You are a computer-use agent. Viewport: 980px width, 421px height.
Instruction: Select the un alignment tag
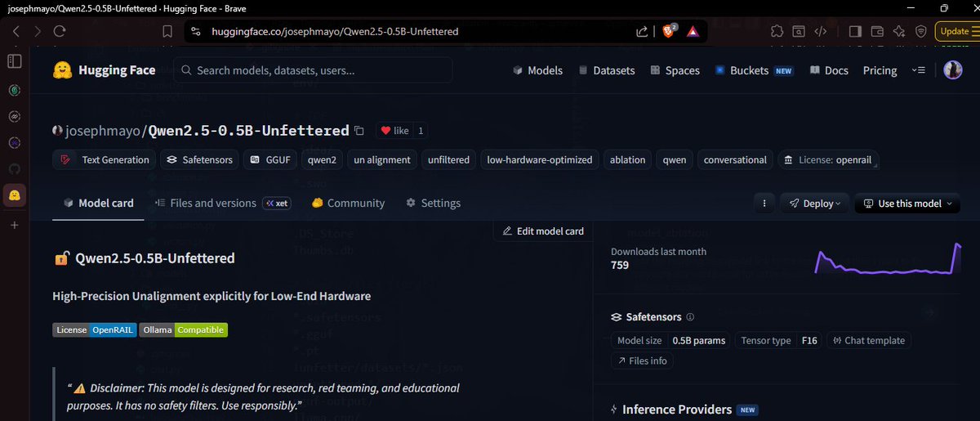pos(381,159)
